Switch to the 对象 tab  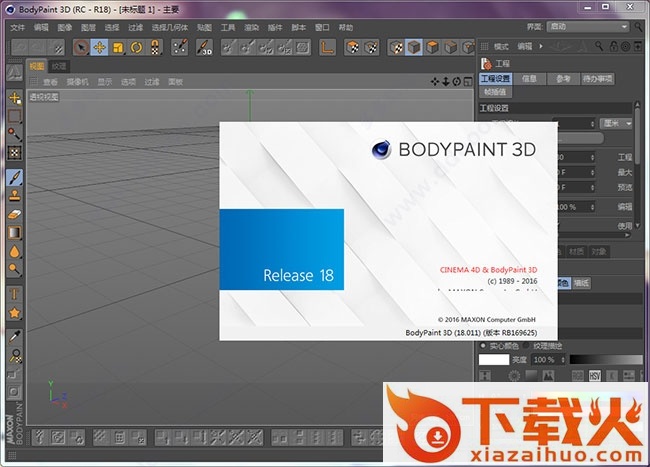pos(599,252)
